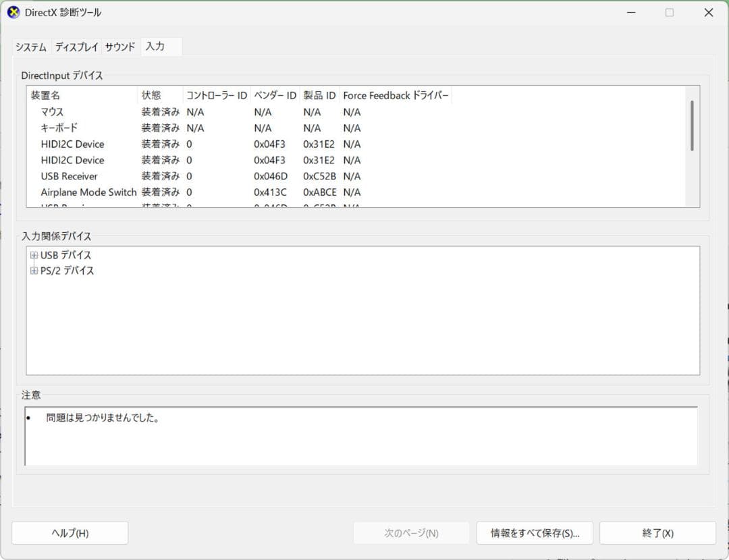Select the 入力 tab

(155, 46)
